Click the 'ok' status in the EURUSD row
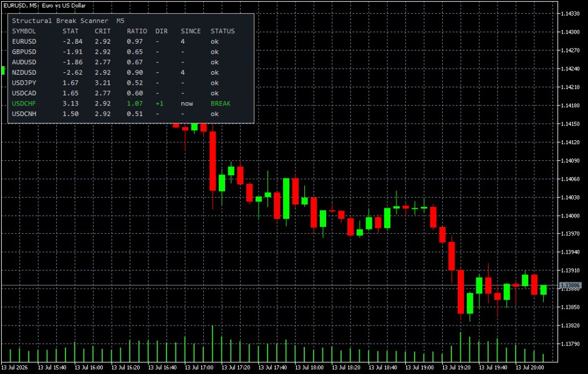 (x=214, y=42)
